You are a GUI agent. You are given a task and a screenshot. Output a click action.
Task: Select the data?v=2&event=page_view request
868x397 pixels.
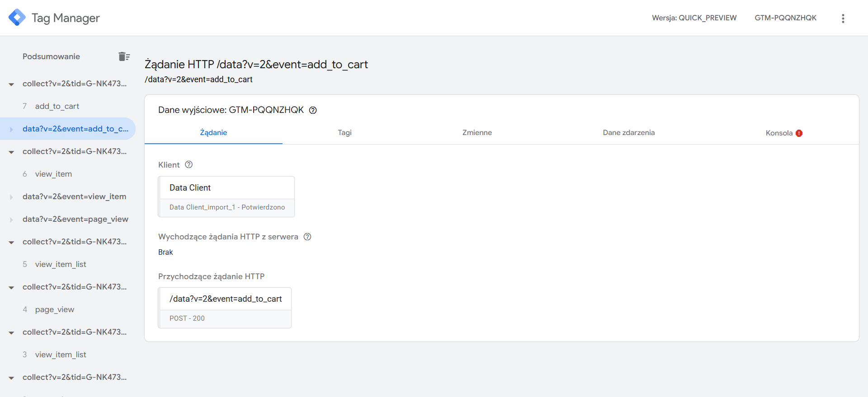(x=75, y=219)
